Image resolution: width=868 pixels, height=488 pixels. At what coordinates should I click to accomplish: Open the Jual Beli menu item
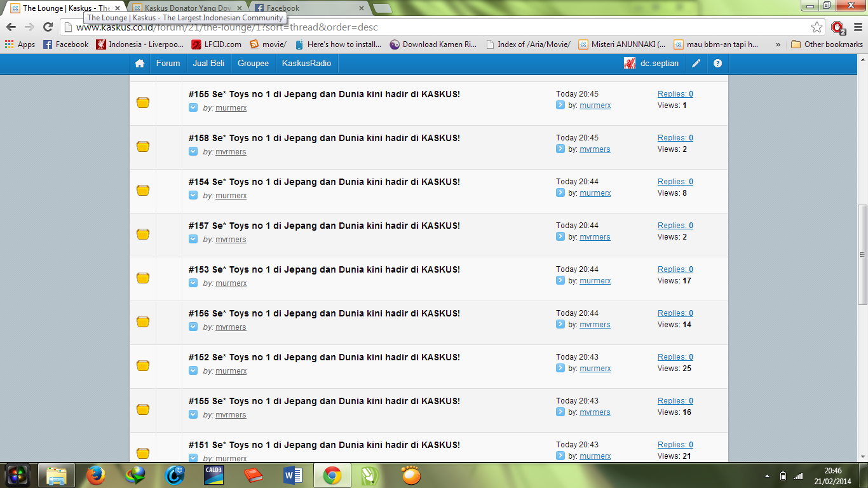coord(208,64)
